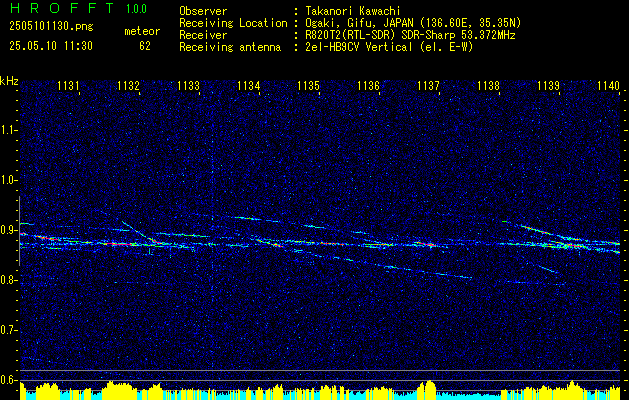629x400 pixels.
Task: Click the 1.0 kHz frequency label
Action: coord(7,181)
